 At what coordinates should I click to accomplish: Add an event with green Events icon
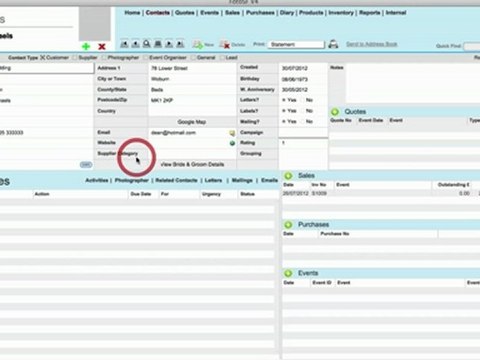(x=288, y=273)
